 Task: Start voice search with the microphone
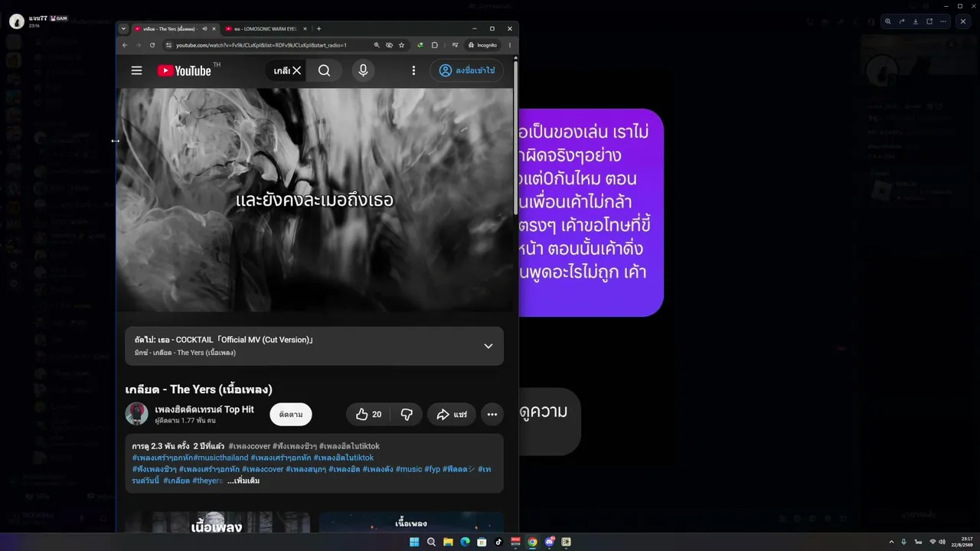pos(363,70)
